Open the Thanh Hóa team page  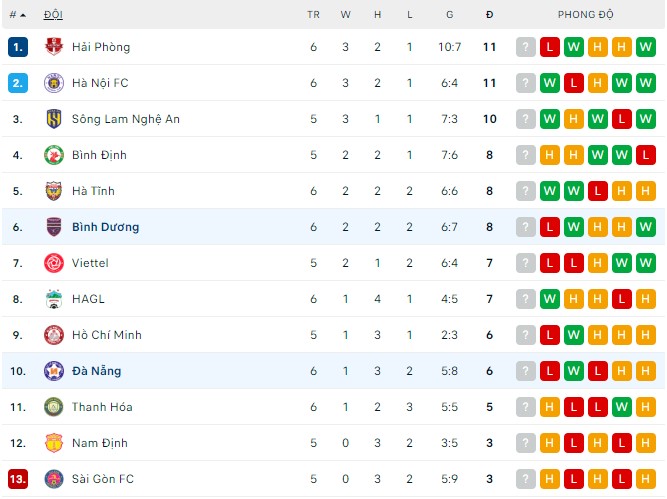pyautogui.click(x=101, y=407)
